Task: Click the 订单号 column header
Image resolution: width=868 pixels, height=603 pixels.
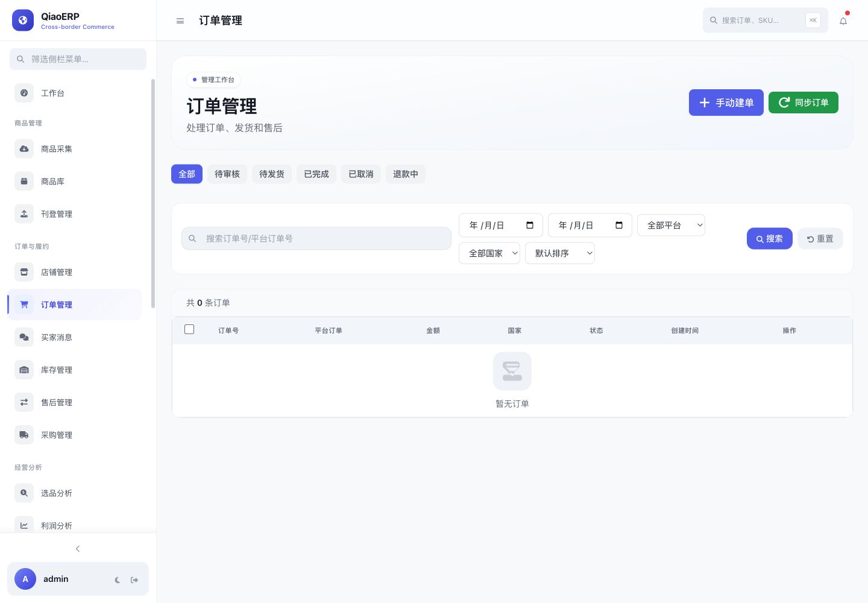Action: 228,330
